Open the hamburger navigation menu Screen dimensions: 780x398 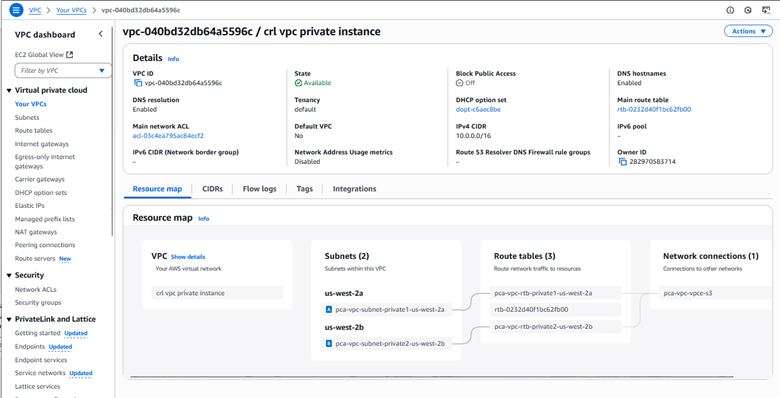pyautogui.click(x=16, y=10)
